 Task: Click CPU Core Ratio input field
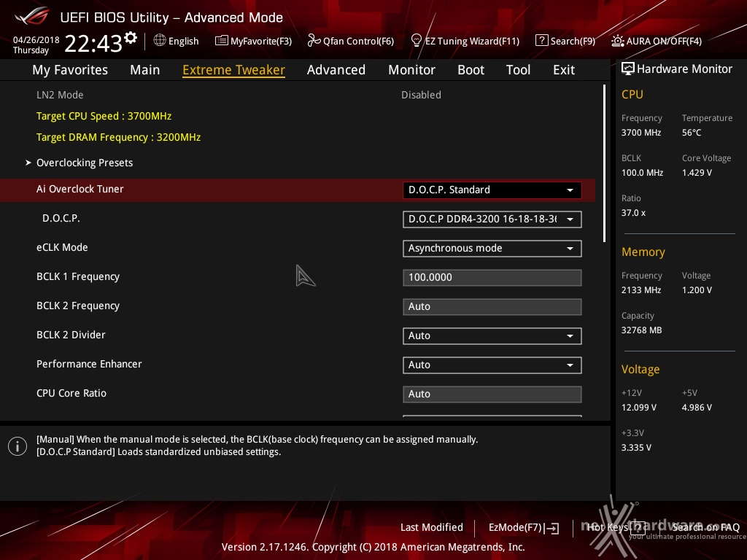(x=492, y=394)
